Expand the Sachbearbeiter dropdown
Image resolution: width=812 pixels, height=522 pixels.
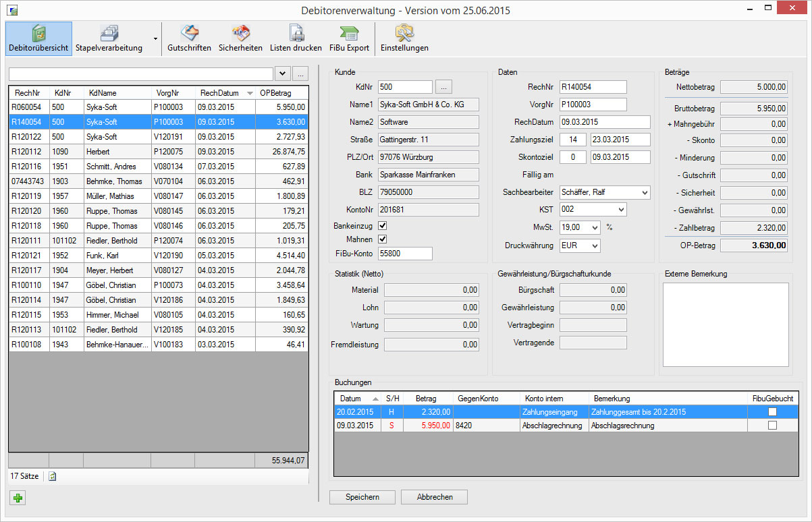(x=644, y=193)
